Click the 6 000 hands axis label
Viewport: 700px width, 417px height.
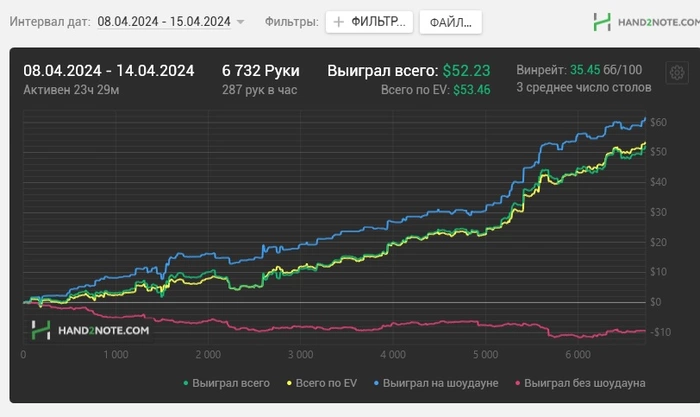pyautogui.click(x=578, y=354)
